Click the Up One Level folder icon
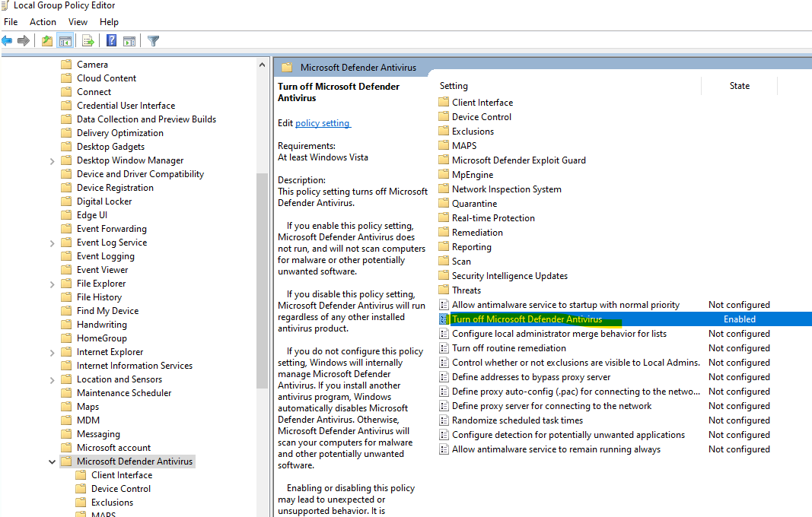812x517 pixels. tap(47, 40)
